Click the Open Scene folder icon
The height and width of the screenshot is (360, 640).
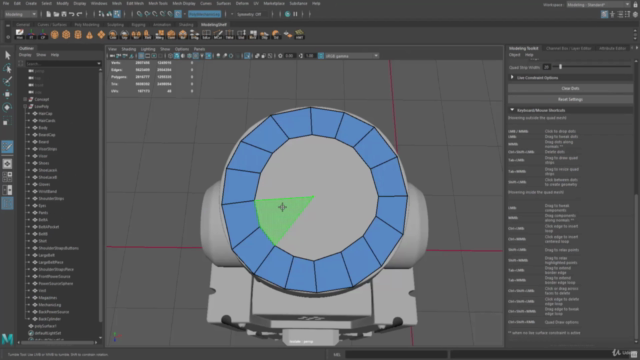coord(56,14)
